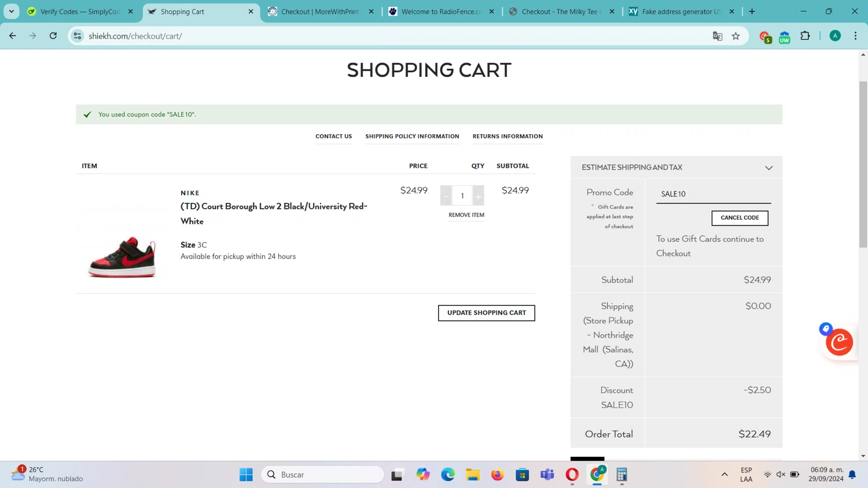Switch to Fake address generator tab
Image resolution: width=868 pixels, height=488 pixels.
[x=683, y=12]
